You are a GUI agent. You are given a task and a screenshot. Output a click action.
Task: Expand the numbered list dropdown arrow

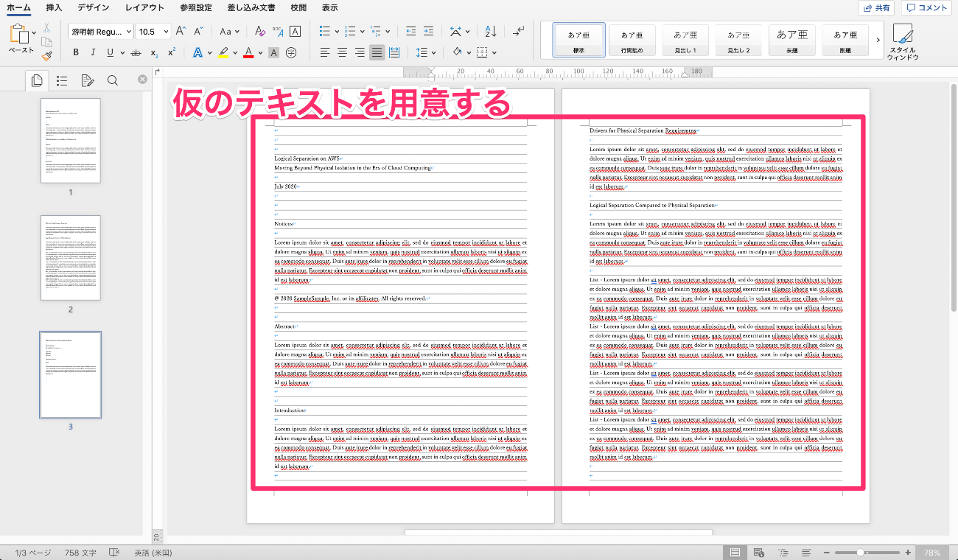pyautogui.click(x=361, y=32)
